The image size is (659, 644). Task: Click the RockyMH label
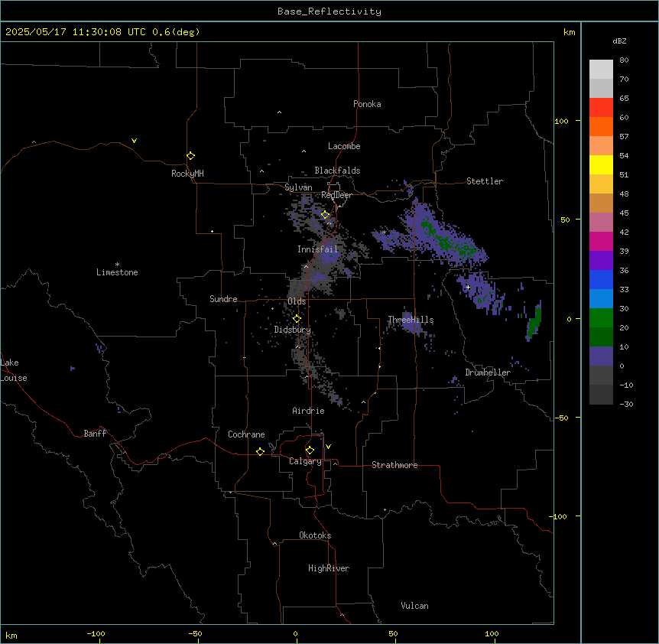[187, 174]
